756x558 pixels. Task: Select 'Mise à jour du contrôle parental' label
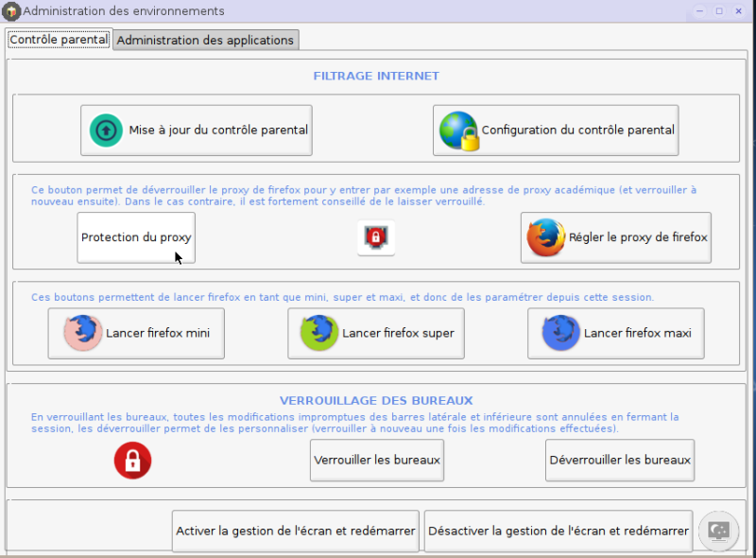[x=218, y=131]
